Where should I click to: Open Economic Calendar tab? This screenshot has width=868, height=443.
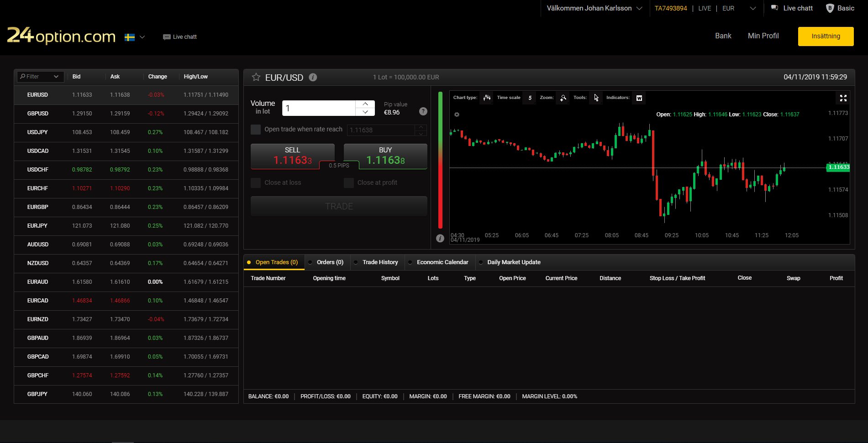[x=439, y=262]
